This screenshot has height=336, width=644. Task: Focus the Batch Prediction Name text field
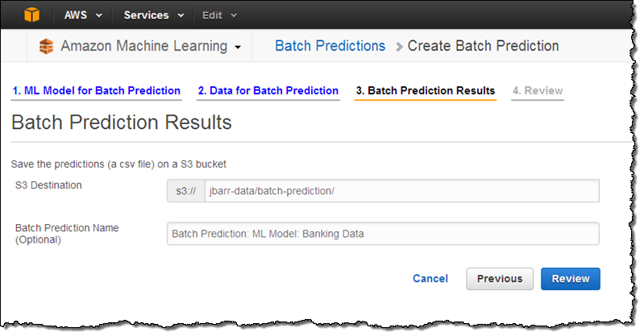click(x=382, y=234)
